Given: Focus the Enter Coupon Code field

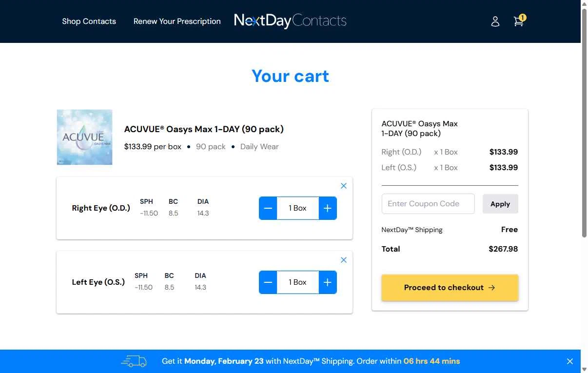Looking at the screenshot, I should 428,204.
